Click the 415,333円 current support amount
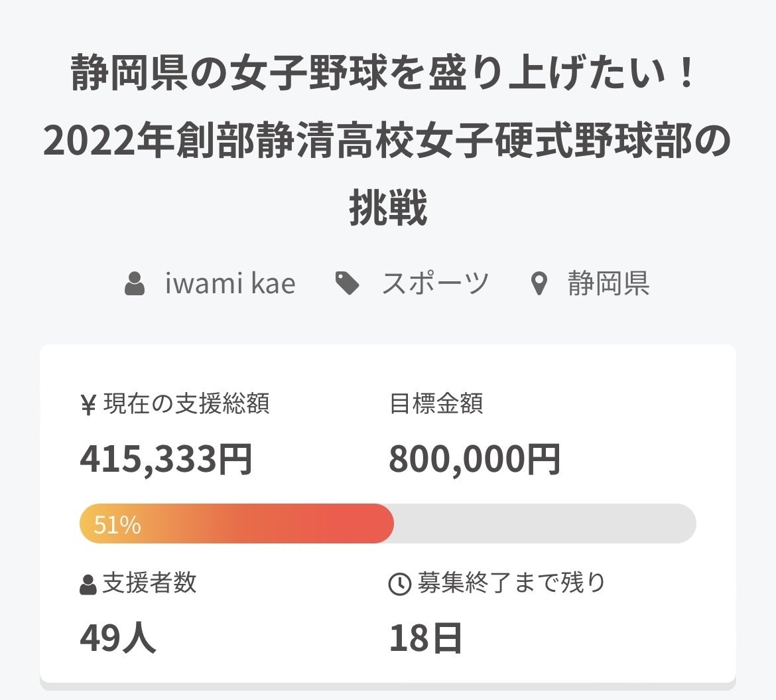Image resolution: width=776 pixels, height=700 pixels. [166, 459]
